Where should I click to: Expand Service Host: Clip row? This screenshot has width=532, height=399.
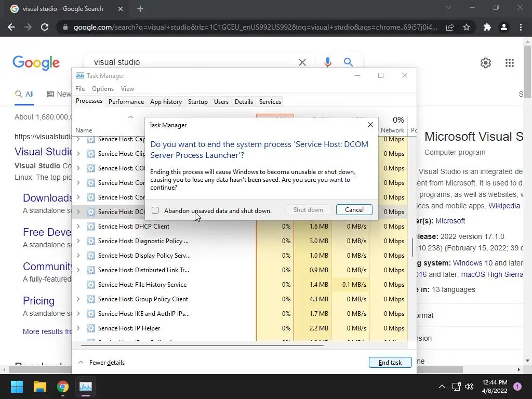[78, 154]
